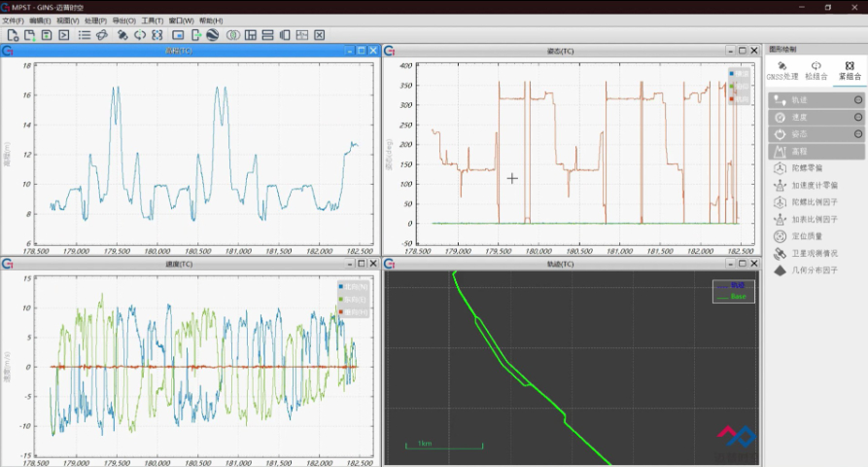868x467 pixels.
Task: Toggle off the 轨迹 plot minus button
Action: tap(857, 100)
